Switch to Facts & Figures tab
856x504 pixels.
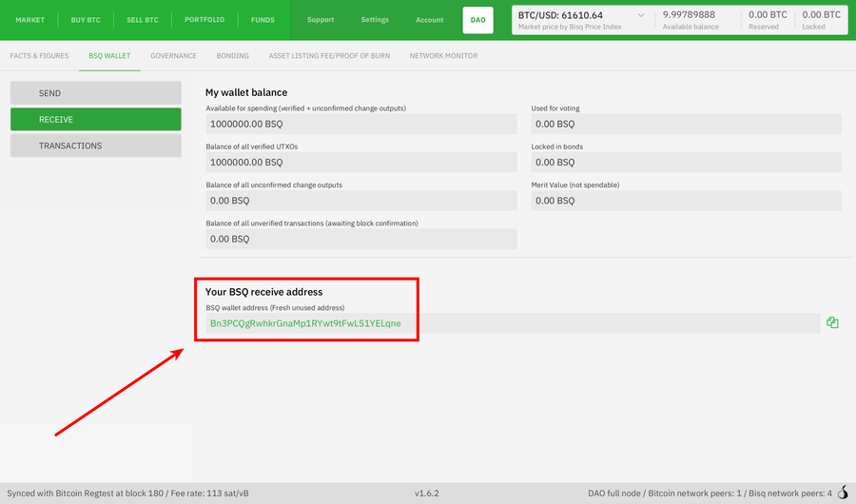39,56
